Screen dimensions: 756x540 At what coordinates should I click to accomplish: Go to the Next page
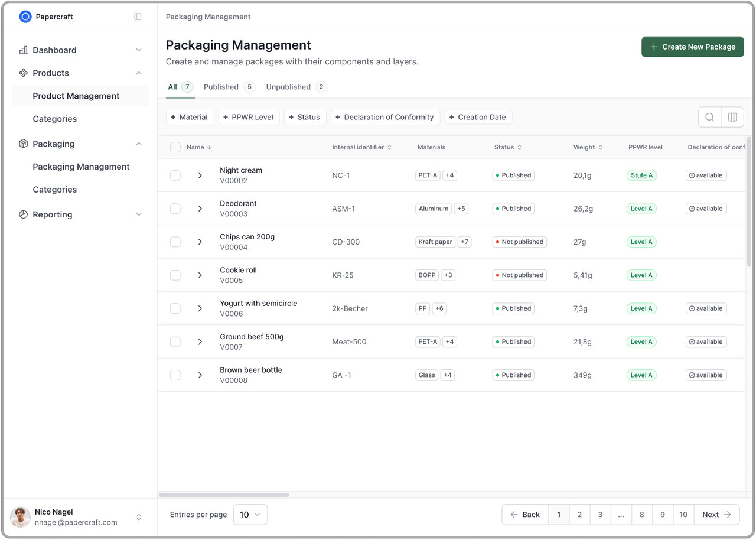pyautogui.click(x=716, y=515)
